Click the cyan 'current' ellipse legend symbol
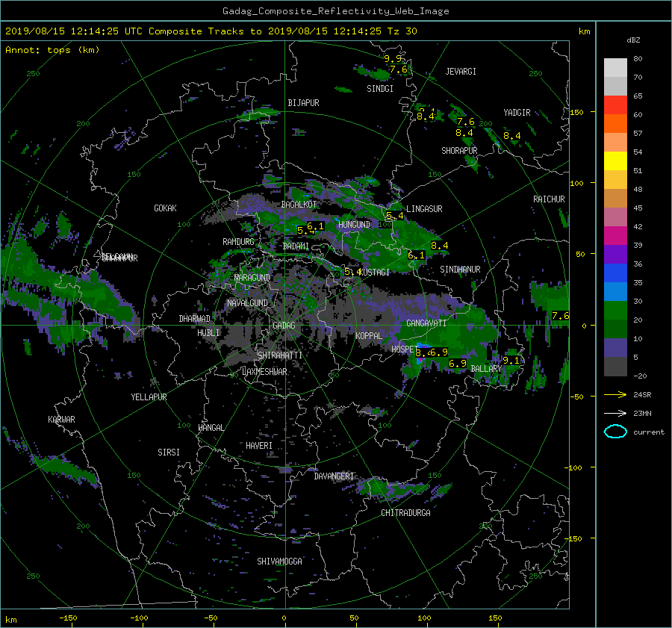The width and height of the screenshot is (672, 628). pyautogui.click(x=615, y=432)
